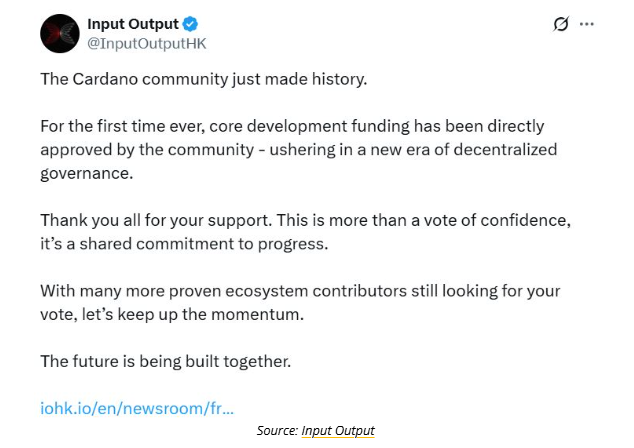Open the Input Output display name
Screen dimensions: 634x448
point(132,23)
